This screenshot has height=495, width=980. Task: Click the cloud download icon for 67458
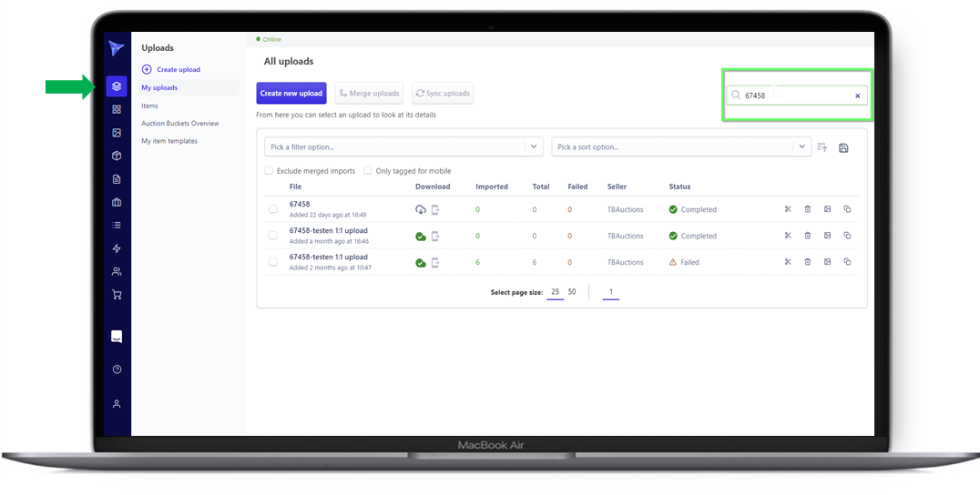click(x=421, y=209)
